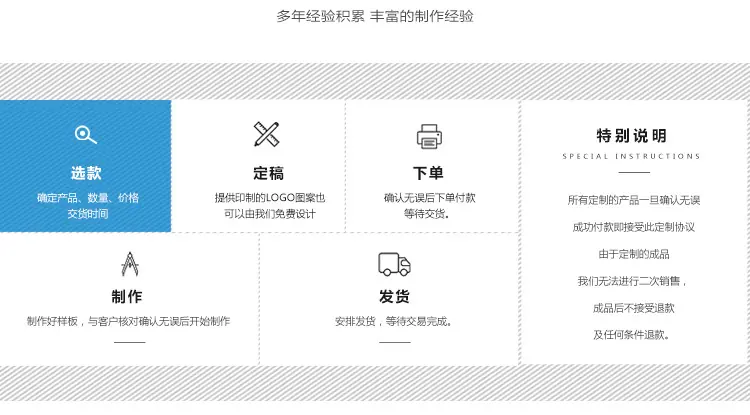Click the 特别说明 heading
750x415 pixels.
(631, 136)
